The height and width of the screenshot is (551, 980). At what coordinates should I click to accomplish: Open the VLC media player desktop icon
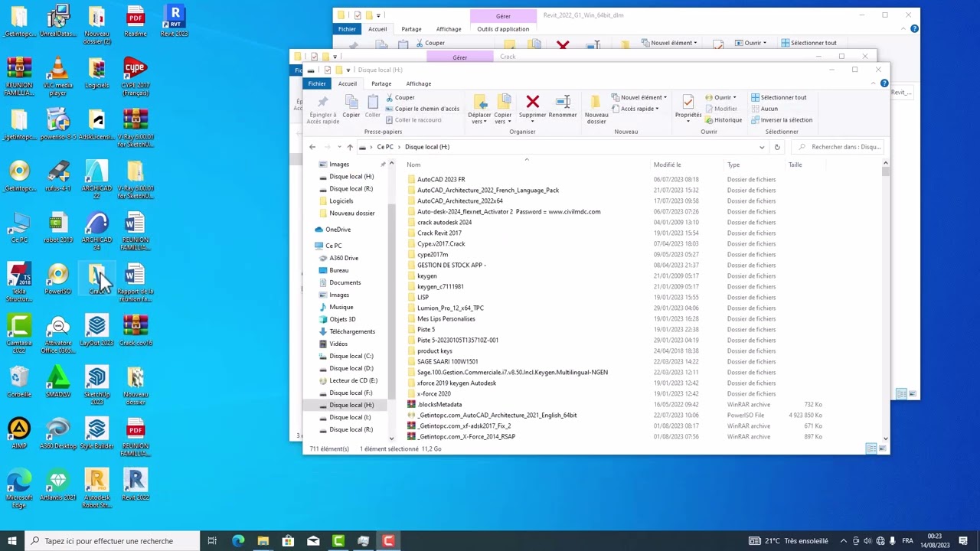(58, 77)
